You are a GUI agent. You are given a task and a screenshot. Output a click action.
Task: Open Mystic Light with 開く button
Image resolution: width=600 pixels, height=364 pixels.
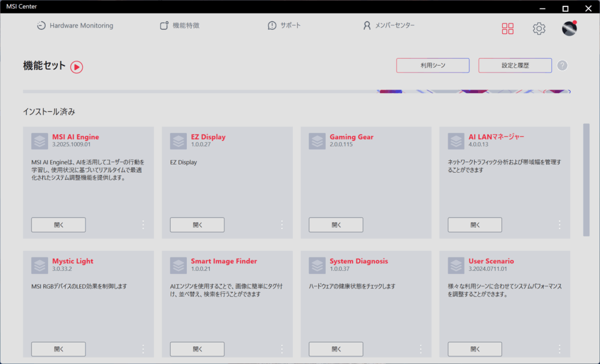59,349
